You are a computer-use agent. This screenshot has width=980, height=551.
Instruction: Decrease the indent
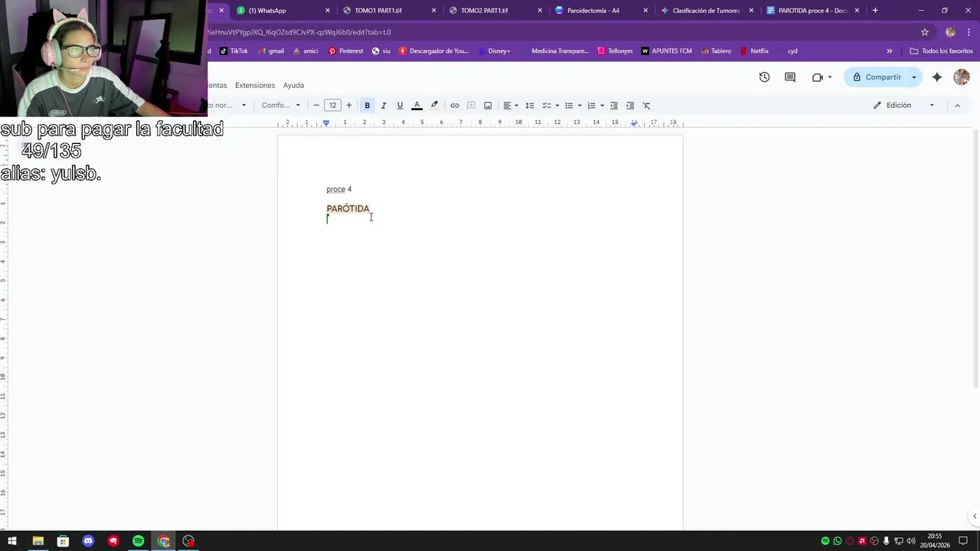614,106
